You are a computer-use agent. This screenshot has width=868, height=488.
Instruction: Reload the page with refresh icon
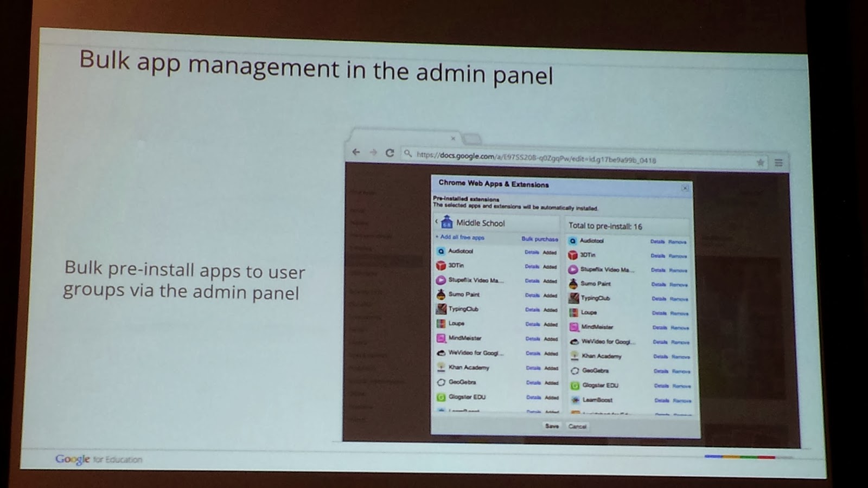click(390, 153)
